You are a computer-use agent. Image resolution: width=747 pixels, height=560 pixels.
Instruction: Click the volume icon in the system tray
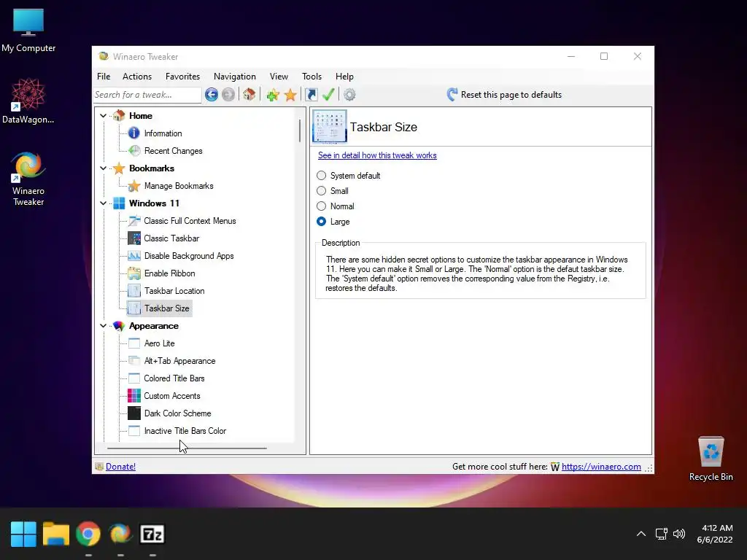[679, 534]
